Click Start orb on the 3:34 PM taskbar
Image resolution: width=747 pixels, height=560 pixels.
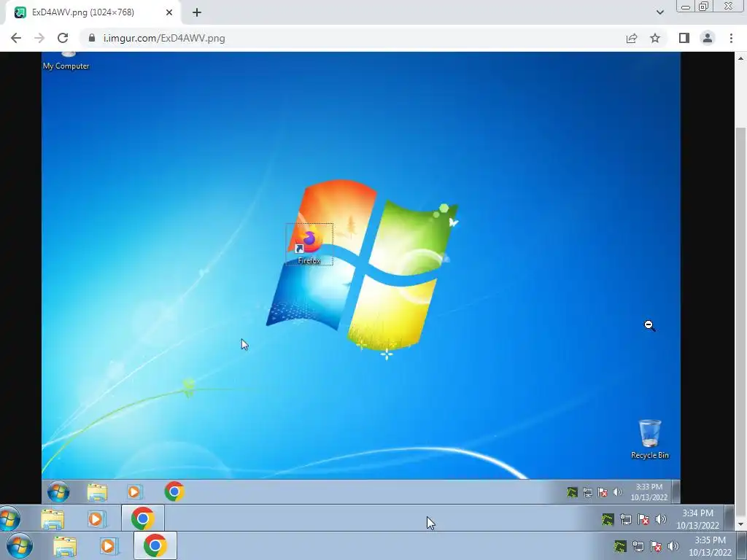[x=9, y=518]
